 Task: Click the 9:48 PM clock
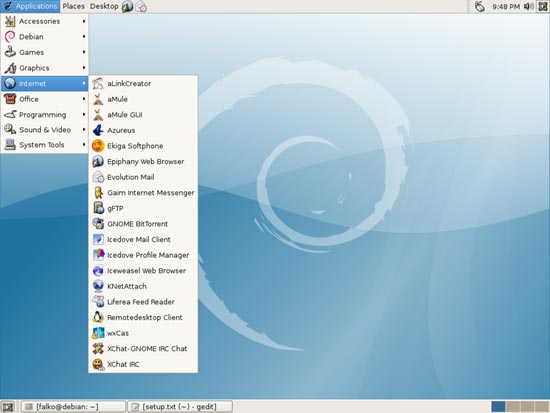[505, 6]
